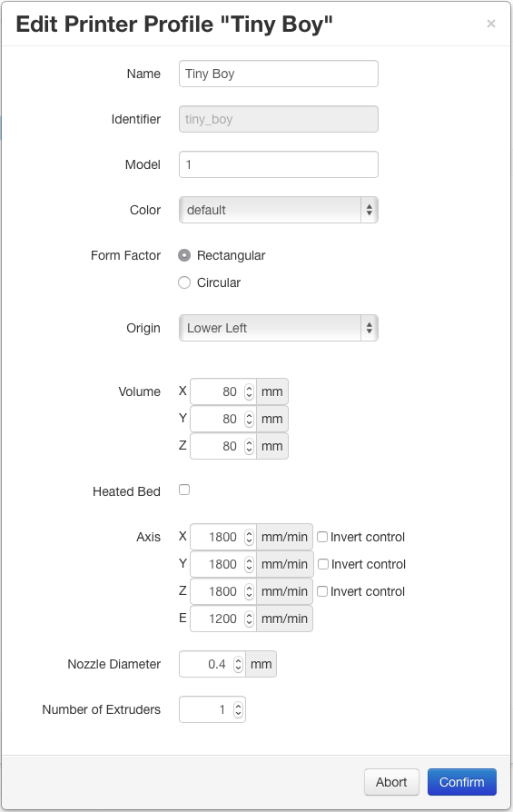The width and height of the screenshot is (513, 812).
Task: Select the Rectangular form factor
Action: pos(184,255)
